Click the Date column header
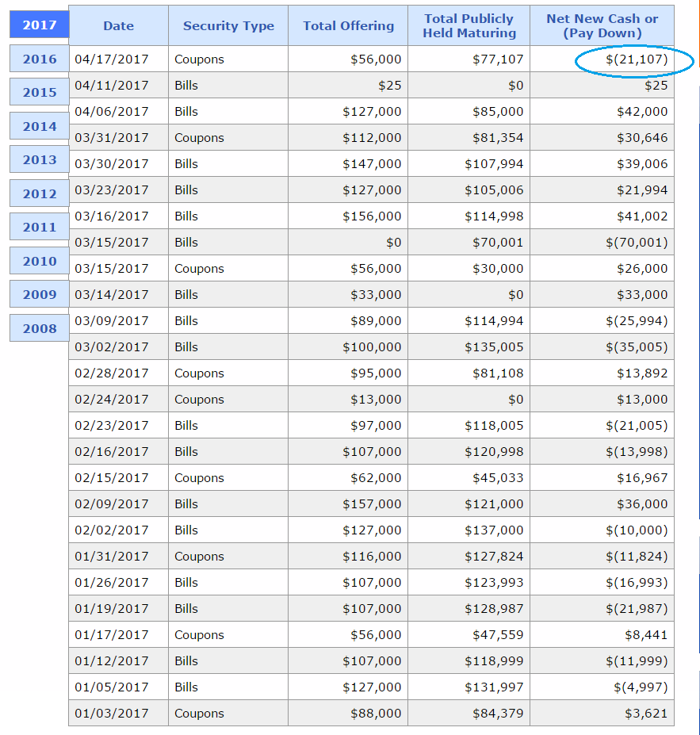Viewport: 700px width, 735px height. (x=119, y=26)
